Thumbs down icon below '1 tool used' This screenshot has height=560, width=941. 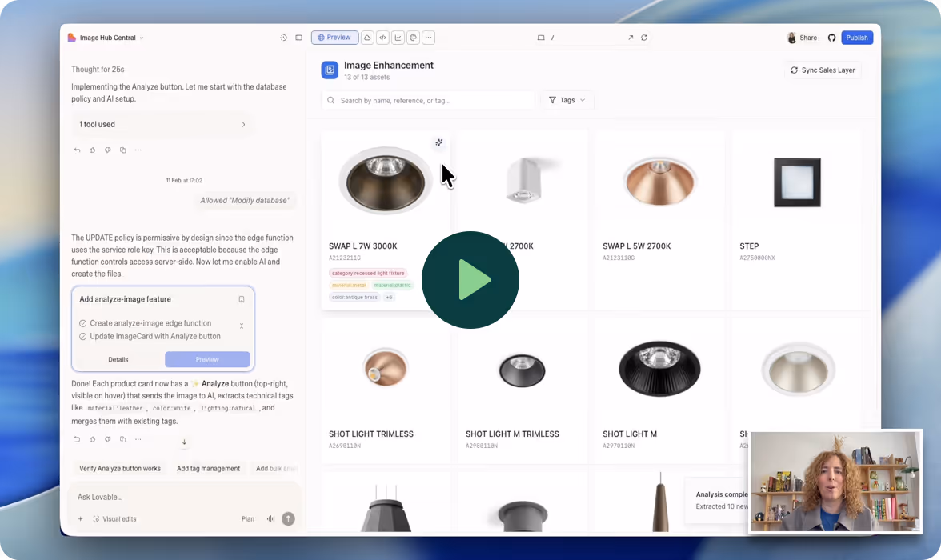click(107, 150)
